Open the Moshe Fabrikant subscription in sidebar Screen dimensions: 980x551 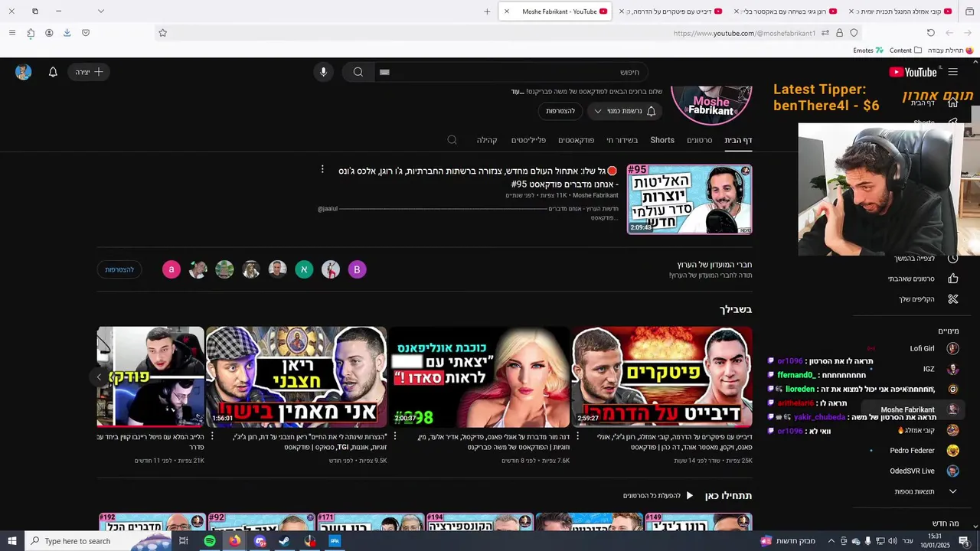(913, 409)
